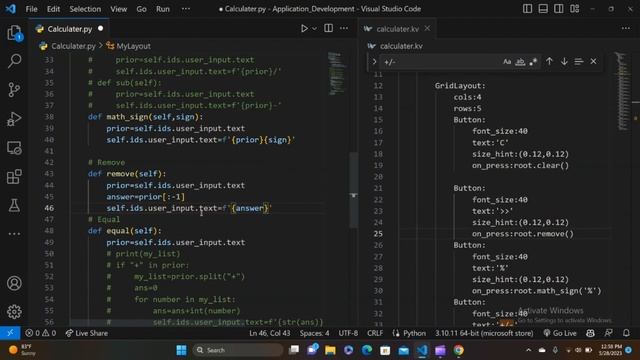Toggle Match Whole Word in find widget
The height and width of the screenshot is (360, 640).
(520, 62)
